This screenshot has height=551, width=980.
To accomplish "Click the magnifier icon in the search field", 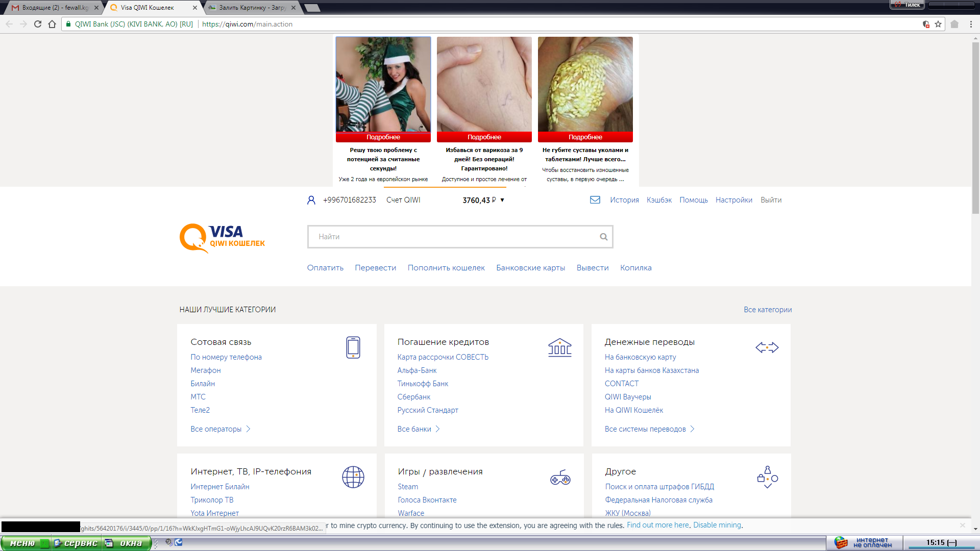I will tap(604, 237).
